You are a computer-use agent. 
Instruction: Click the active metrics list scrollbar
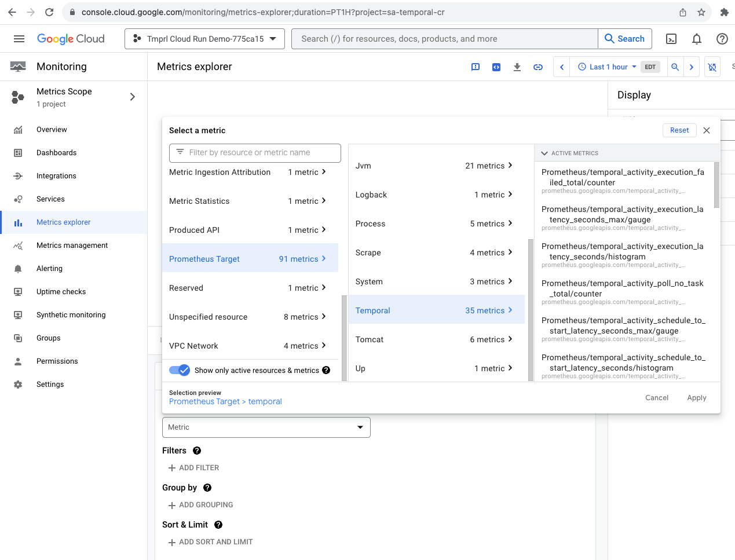[717, 185]
